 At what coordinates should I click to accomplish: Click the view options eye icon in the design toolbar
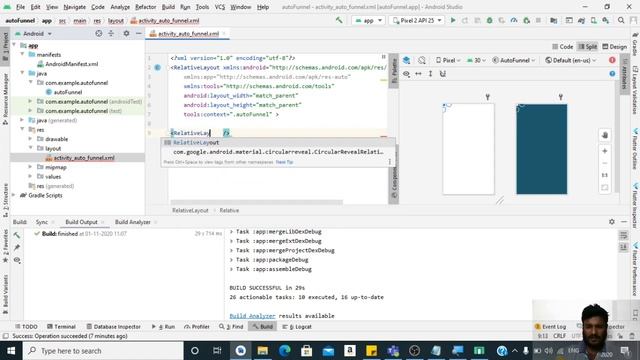407,74
